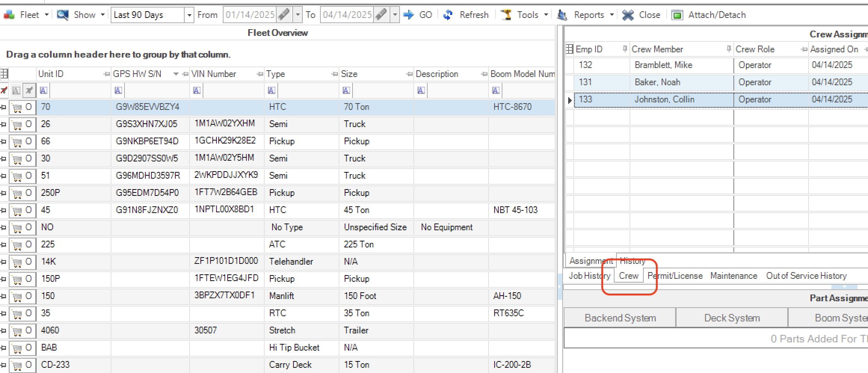Click the cart icon for unit 26

(x=17, y=125)
